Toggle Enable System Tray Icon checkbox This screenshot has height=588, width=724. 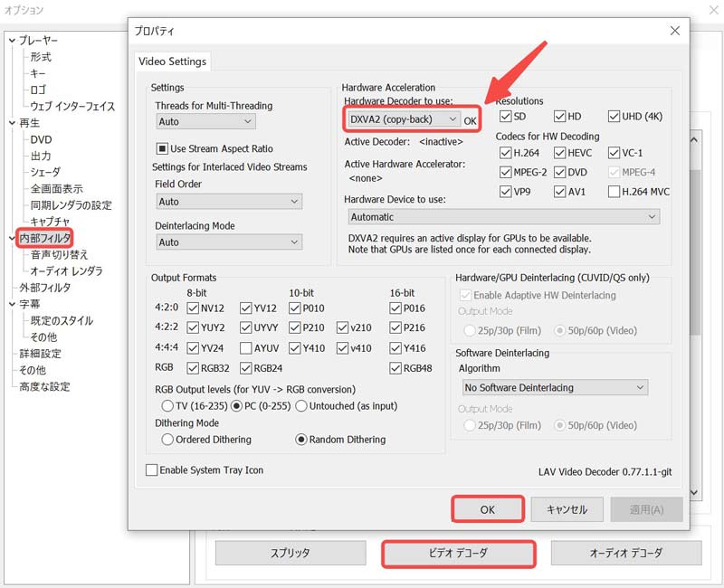tap(152, 470)
